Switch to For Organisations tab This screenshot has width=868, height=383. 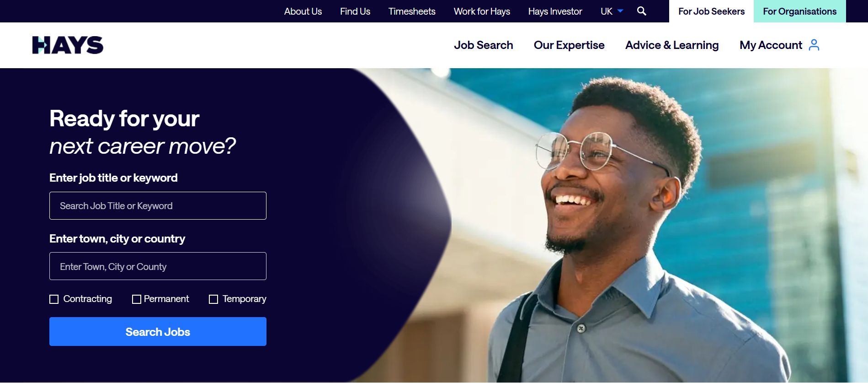point(799,11)
